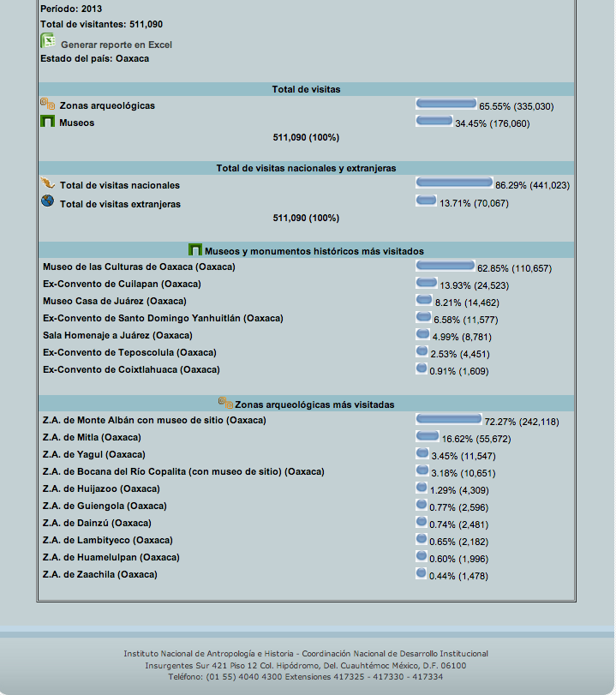Click the Zonas arqueológicas pyramid icon
The width and height of the screenshot is (616, 695).
tap(48, 105)
